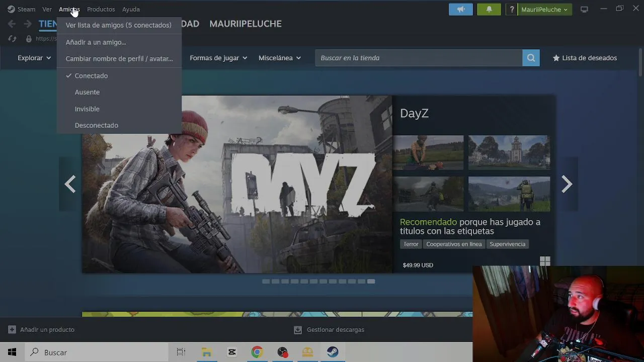Click the Cooperativos en línea tag
The height and width of the screenshot is (362, 644).
pyautogui.click(x=454, y=244)
